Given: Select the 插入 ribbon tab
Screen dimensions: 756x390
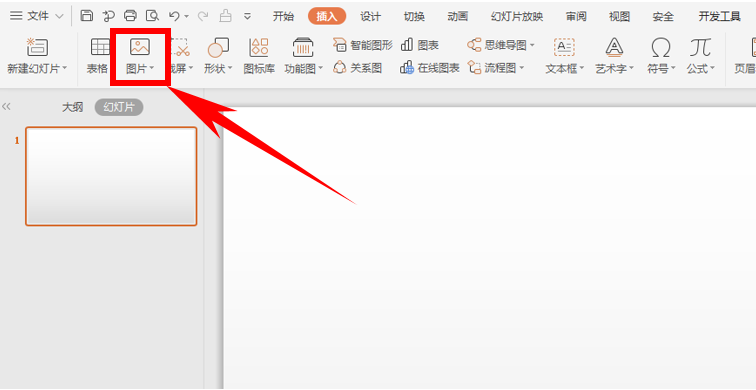Looking at the screenshot, I should [x=327, y=16].
